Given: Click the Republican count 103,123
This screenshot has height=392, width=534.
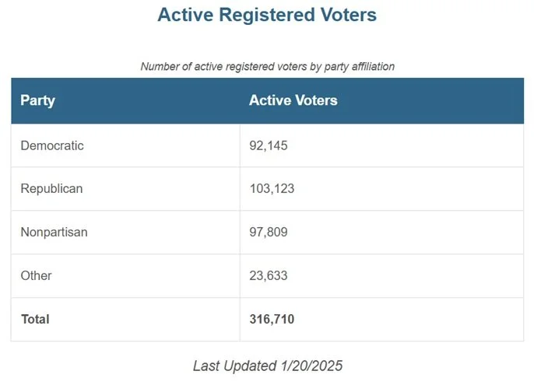Looking at the screenshot, I should click(x=272, y=188).
